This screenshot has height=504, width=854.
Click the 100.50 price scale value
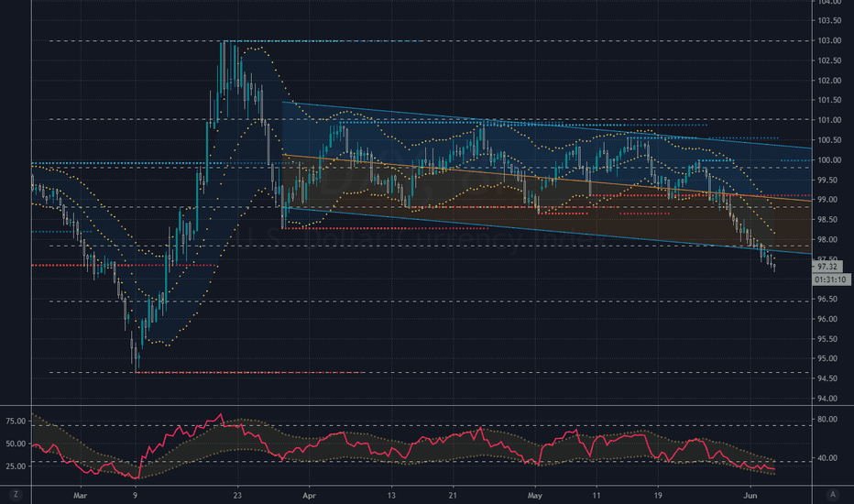click(x=829, y=140)
